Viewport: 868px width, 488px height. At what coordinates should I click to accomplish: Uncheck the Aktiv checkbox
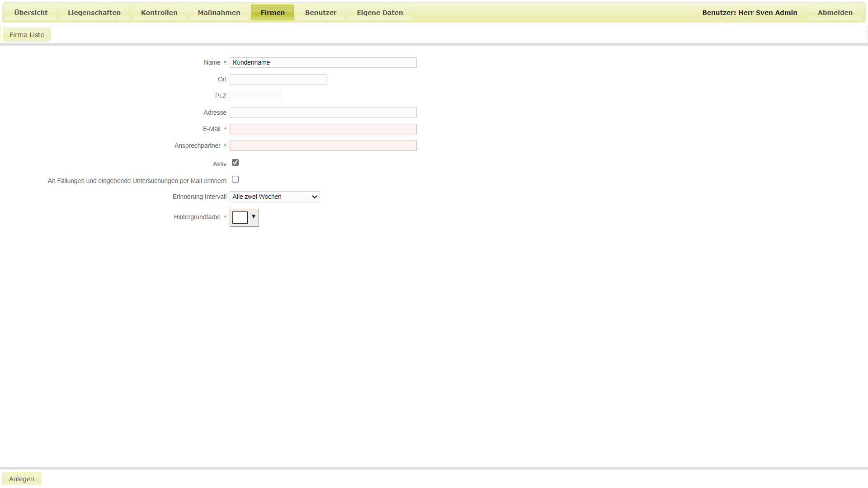235,163
